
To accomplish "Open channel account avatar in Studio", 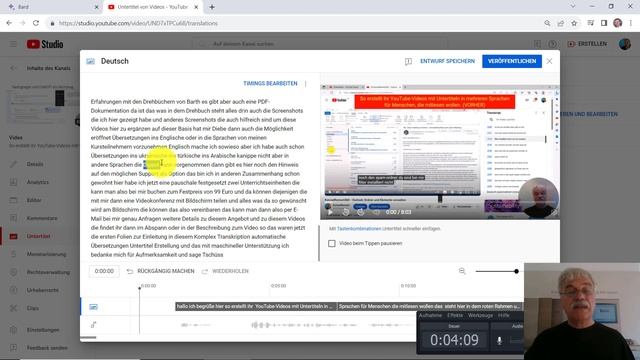I will (x=624, y=44).
